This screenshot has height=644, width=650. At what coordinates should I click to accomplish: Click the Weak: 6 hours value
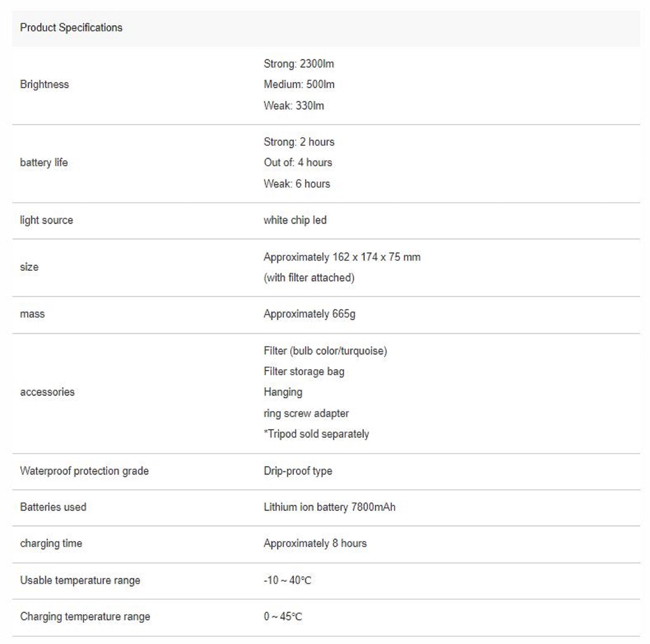297,184
